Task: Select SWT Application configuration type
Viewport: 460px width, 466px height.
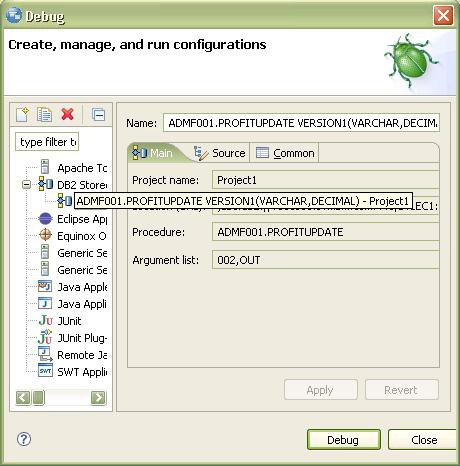Action: [82, 372]
